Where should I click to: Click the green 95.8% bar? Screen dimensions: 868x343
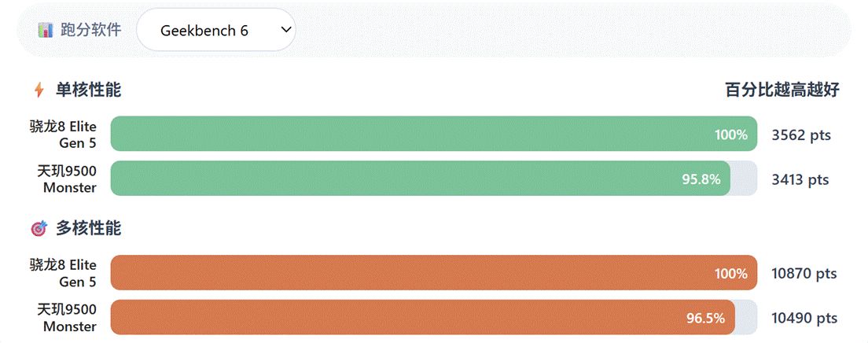(420, 179)
